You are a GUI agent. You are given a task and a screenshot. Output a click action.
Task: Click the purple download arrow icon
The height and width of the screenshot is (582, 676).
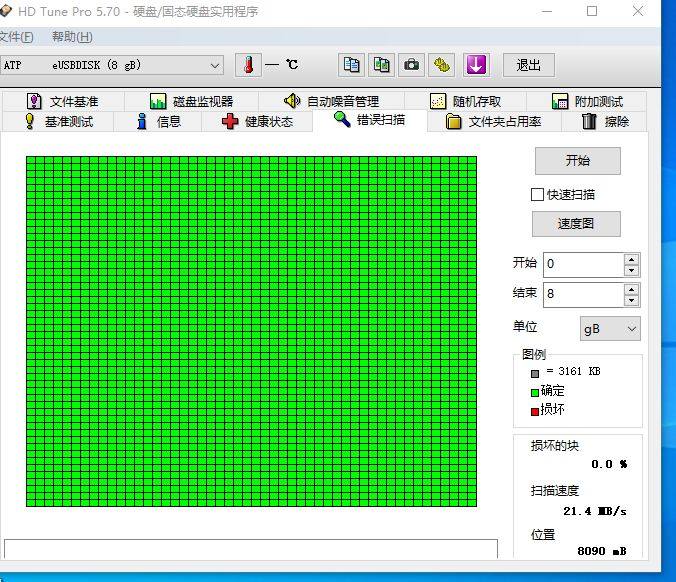click(x=476, y=65)
